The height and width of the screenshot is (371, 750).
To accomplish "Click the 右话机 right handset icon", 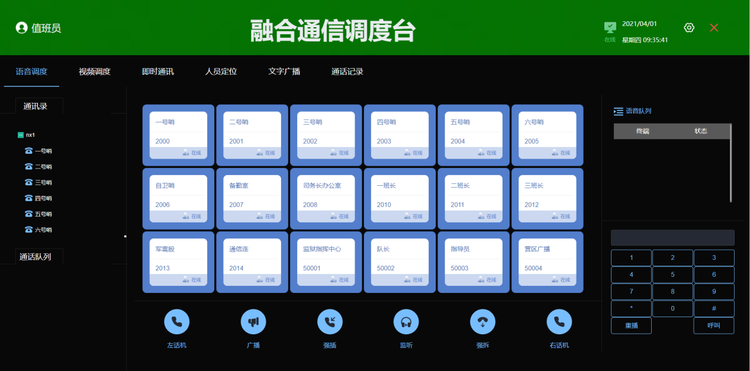I will 559,322.
